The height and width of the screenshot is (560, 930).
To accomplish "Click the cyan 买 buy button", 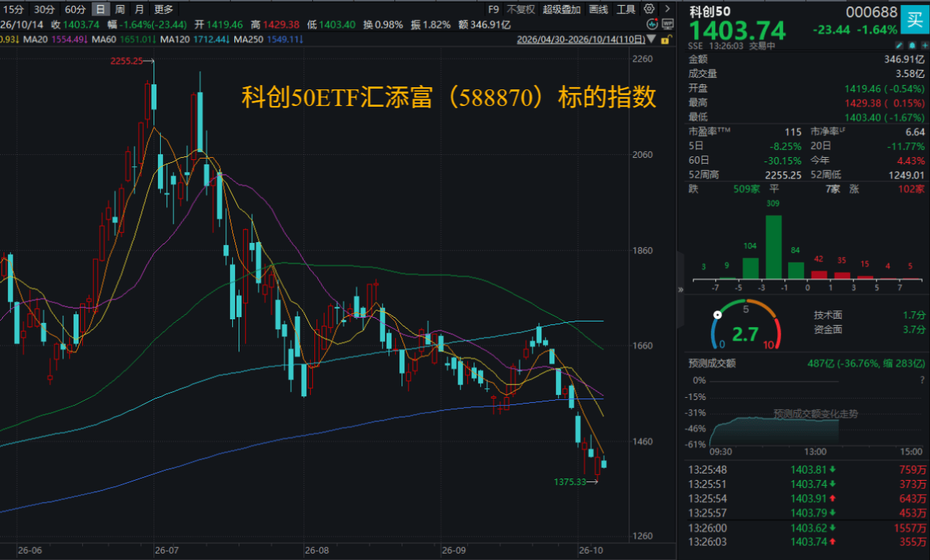I will tap(914, 19).
